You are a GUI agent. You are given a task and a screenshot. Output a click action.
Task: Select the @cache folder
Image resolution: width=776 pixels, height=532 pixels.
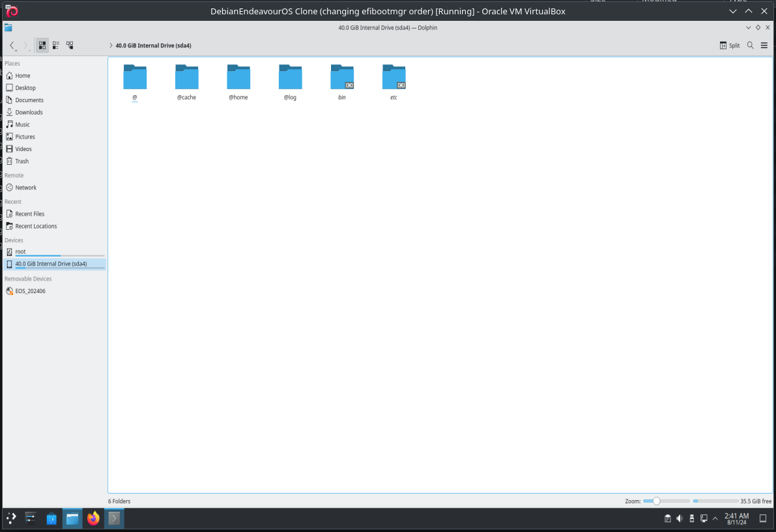tap(186, 81)
